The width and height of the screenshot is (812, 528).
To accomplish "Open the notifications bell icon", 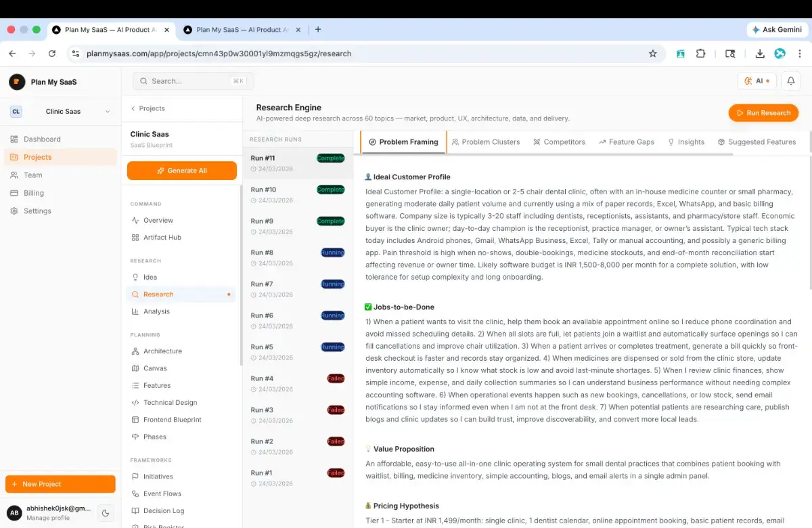I will 790,81.
